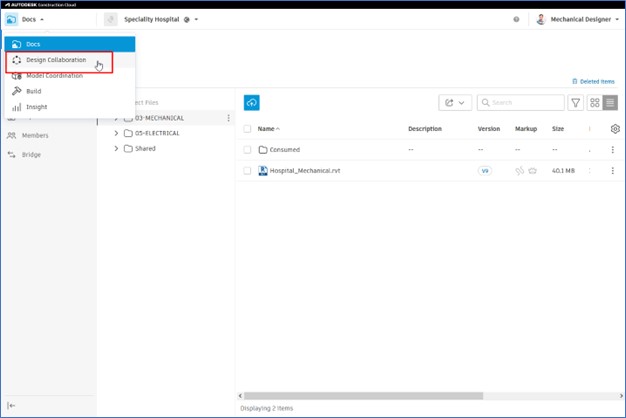Viewport: 626px width, 418px height.
Task: Open the V9 version badge
Action: 485,171
